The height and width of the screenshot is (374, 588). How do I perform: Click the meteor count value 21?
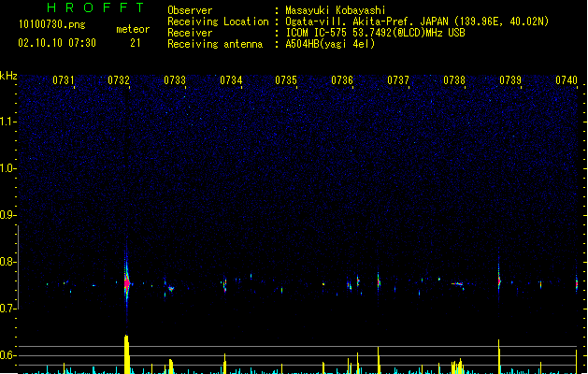136,43
